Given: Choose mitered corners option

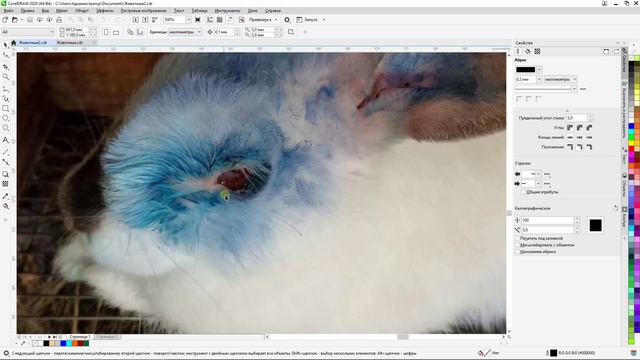Looking at the screenshot, I should (x=570, y=128).
